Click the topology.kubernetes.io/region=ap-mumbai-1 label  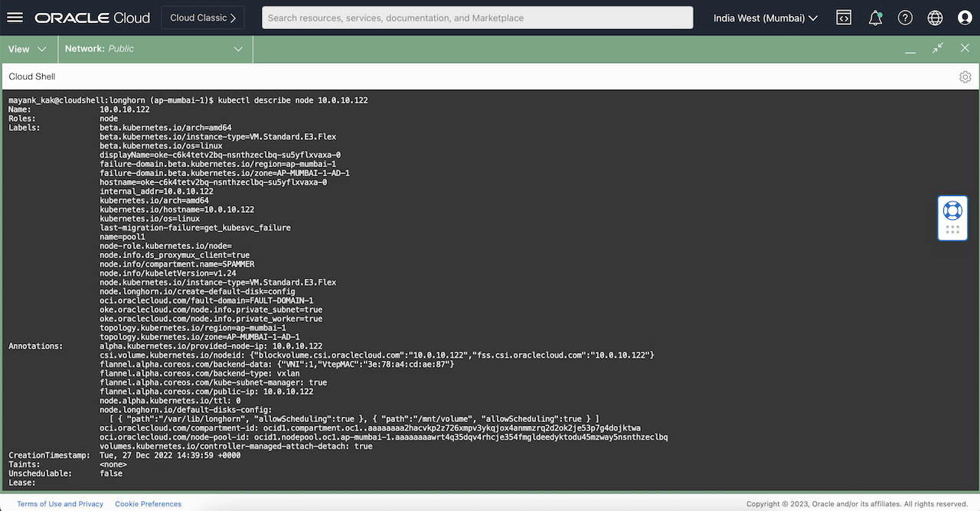[x=193, y=328]
